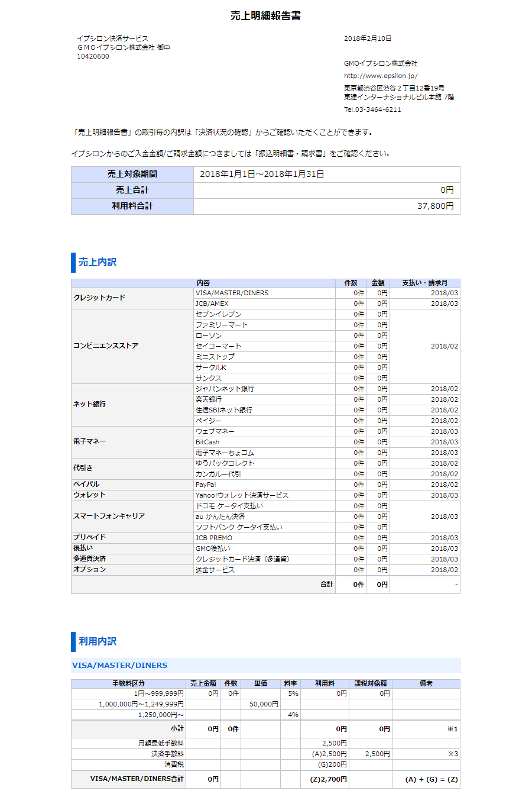The height and width of the screenshot is (794, 532).
Task: Click the ドコモ ケータイ支払い row
Action: click(x=291, y=506)
